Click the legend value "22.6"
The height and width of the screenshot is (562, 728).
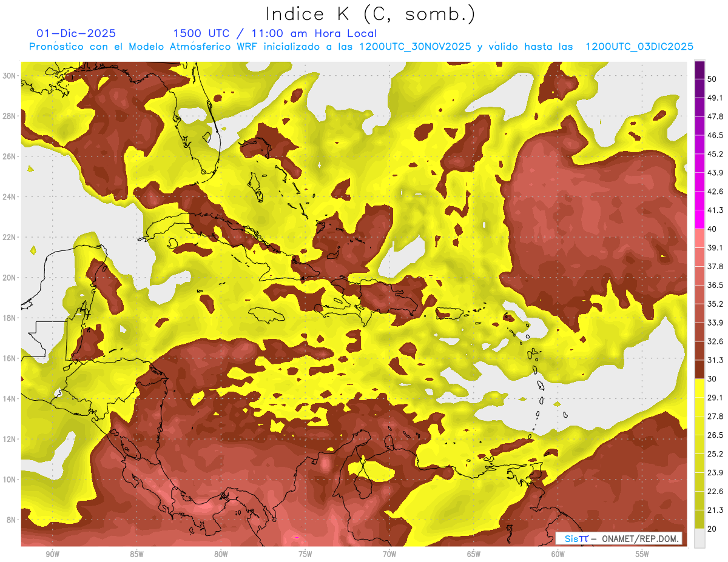[715, 491]
